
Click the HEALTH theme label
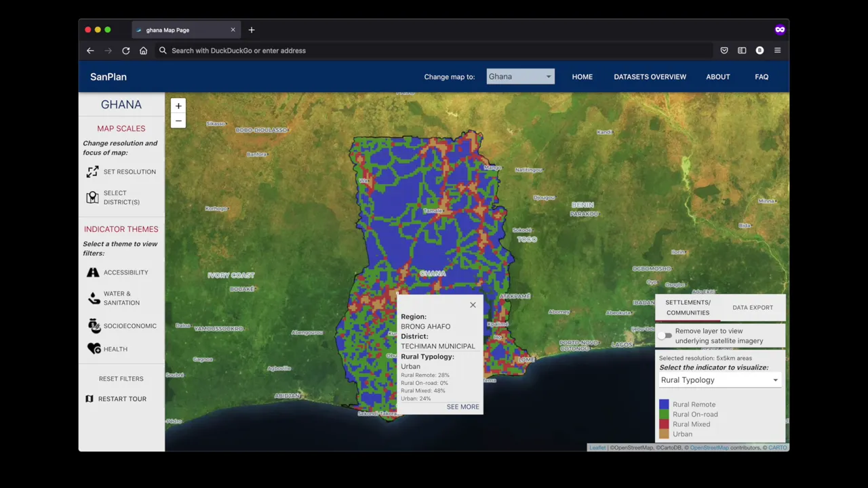tap(115, 349)
